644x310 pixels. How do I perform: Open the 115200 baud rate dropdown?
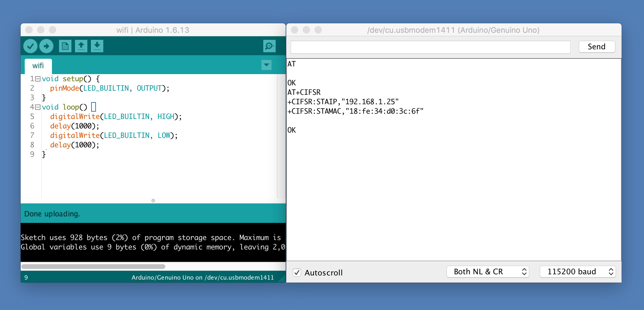click(x=578, y=272)
